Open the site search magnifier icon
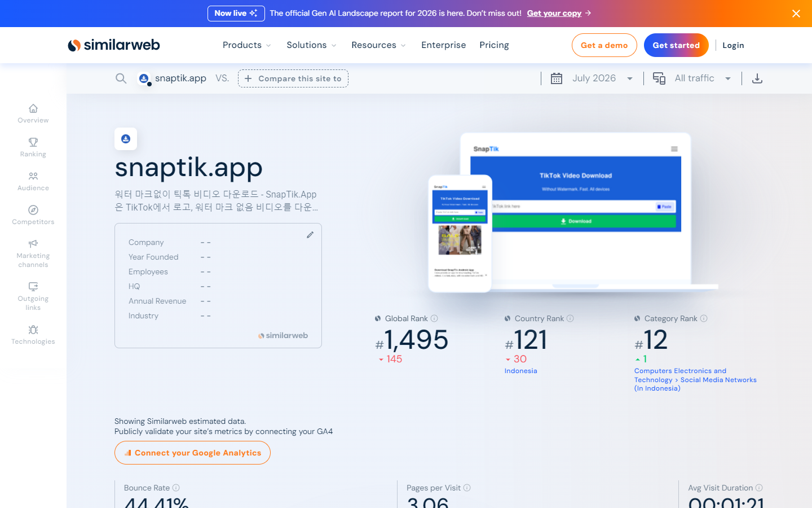 coord(121,78)
